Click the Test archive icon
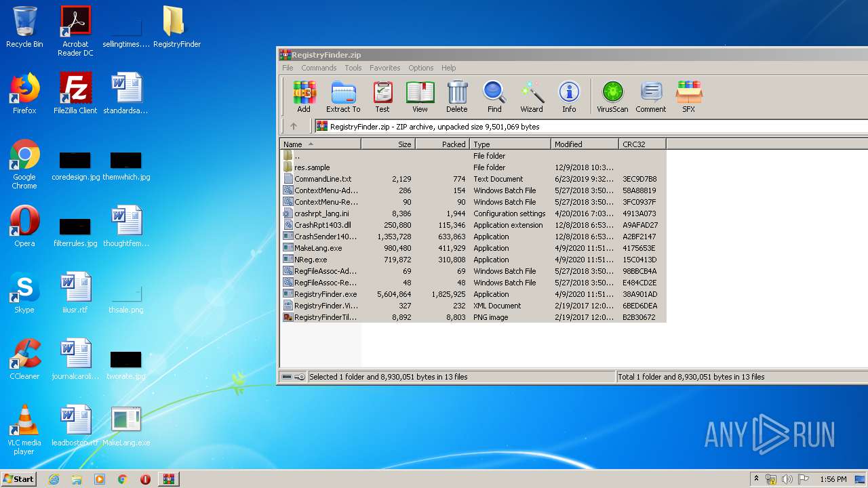The image size is (868, 488). coord(382,97)
